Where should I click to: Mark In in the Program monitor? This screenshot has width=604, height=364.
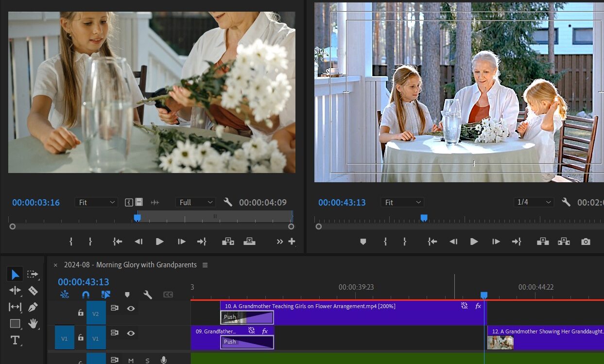[385, 241]
